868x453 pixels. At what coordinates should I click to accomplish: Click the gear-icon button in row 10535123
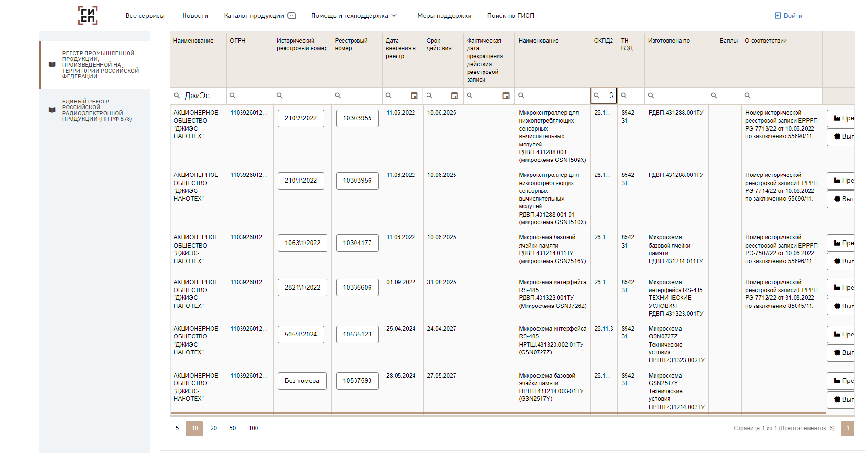tap(841, 353)
